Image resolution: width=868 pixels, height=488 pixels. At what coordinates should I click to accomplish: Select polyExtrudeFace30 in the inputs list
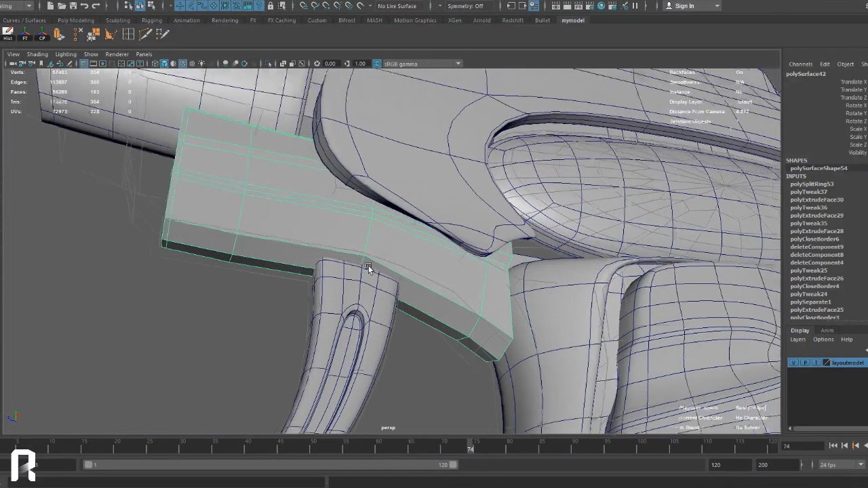816,200
